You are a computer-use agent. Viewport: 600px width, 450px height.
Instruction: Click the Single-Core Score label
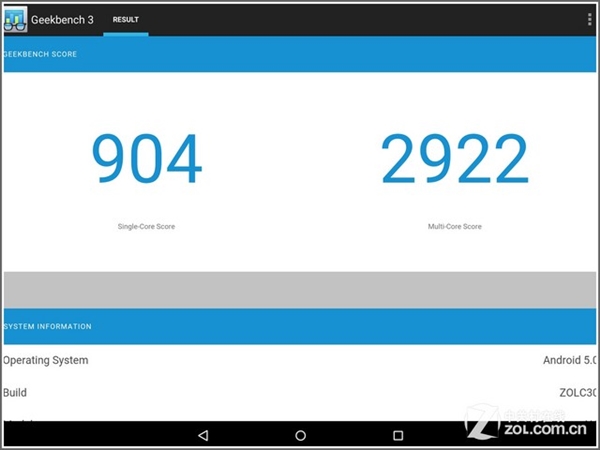click(x=146, y=227)
